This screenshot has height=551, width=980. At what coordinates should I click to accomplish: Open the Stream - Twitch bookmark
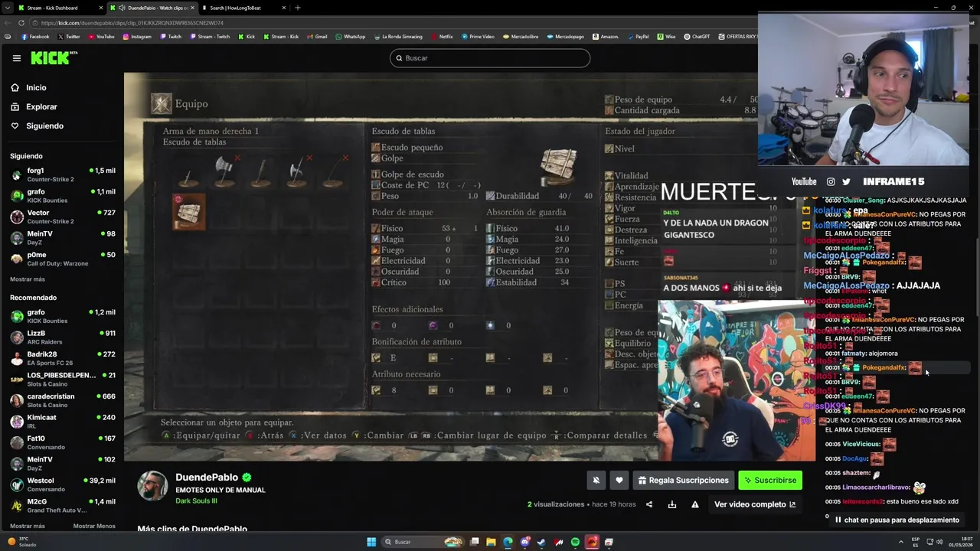pyautogui.click(x=210, y=37)
